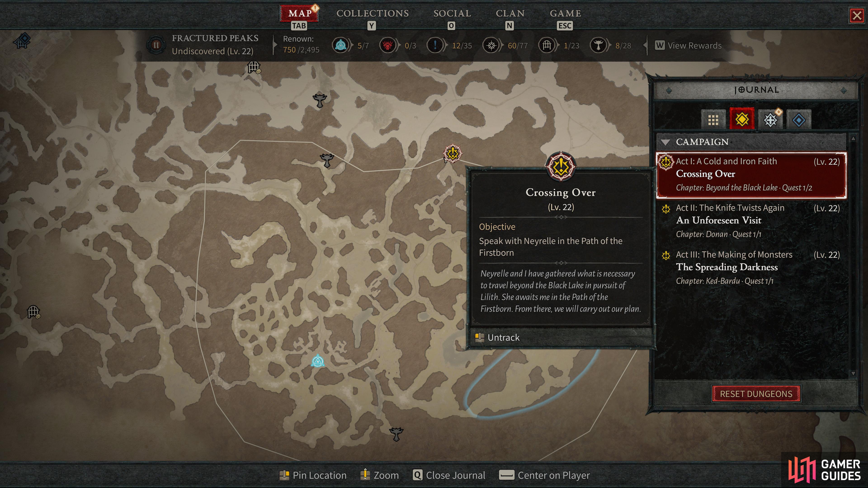Click the dungeon gate icon at top of map
The width and height of the screenshot is (868, 488).
tap(254, 67)
